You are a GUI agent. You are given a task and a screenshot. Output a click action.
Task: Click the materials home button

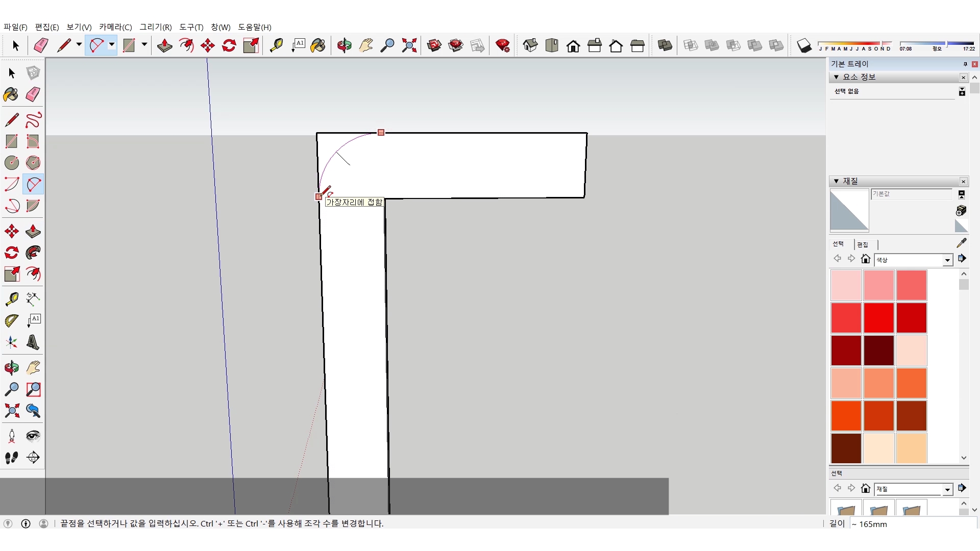[x=865, y=259]
